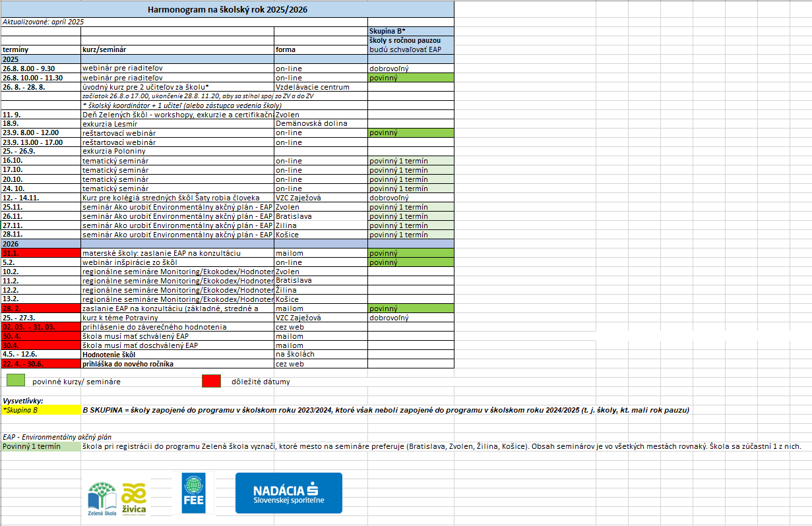The height and width of the screenshot is (526, 812).
Task: Select the '25. - 27.3.' date cell
Action: click(x=40, y=317)
